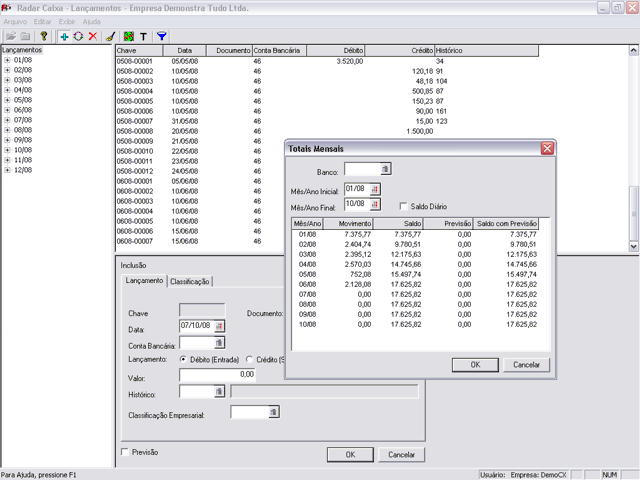Viewport: 640px width, 480px height.
Task: Toggle the Previsão checkbox
Action: [x=125, y=452]
